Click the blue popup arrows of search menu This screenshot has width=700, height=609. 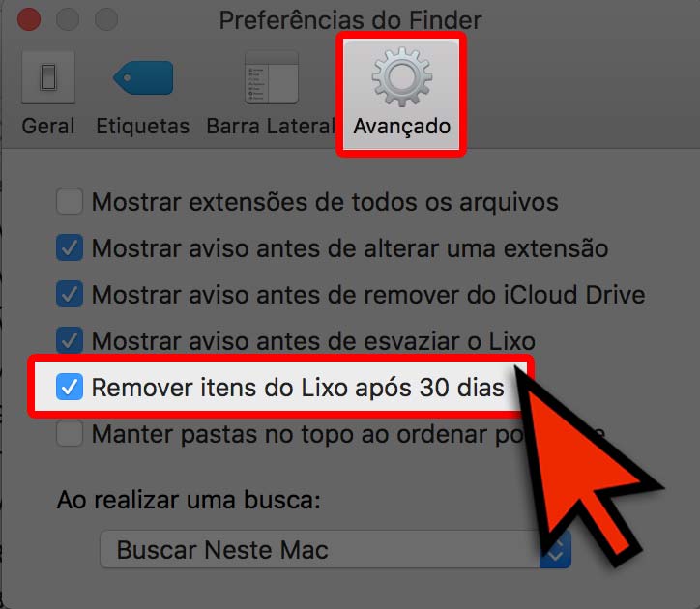pos(555,549)
